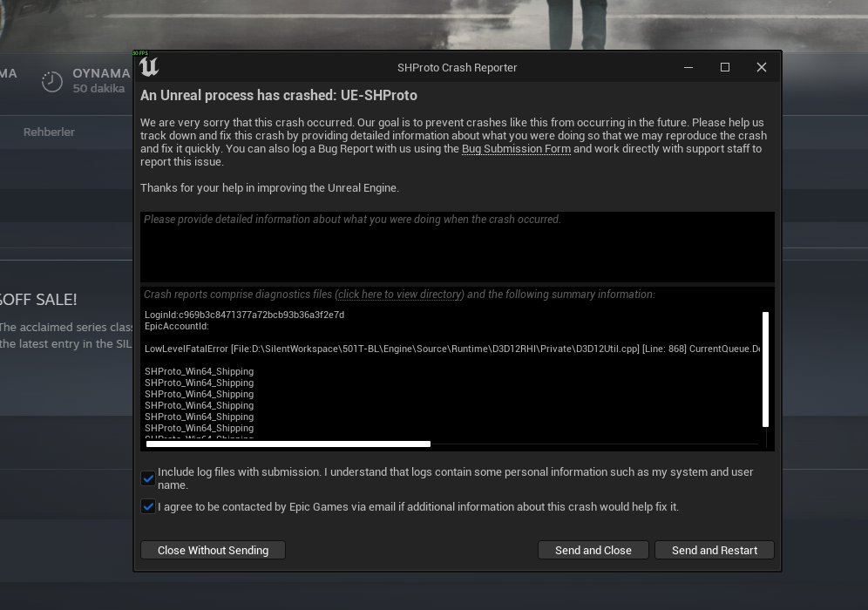Click the clock playtime icon in Steam
This screenshot has width=868, height=610.
pos(52,81)
